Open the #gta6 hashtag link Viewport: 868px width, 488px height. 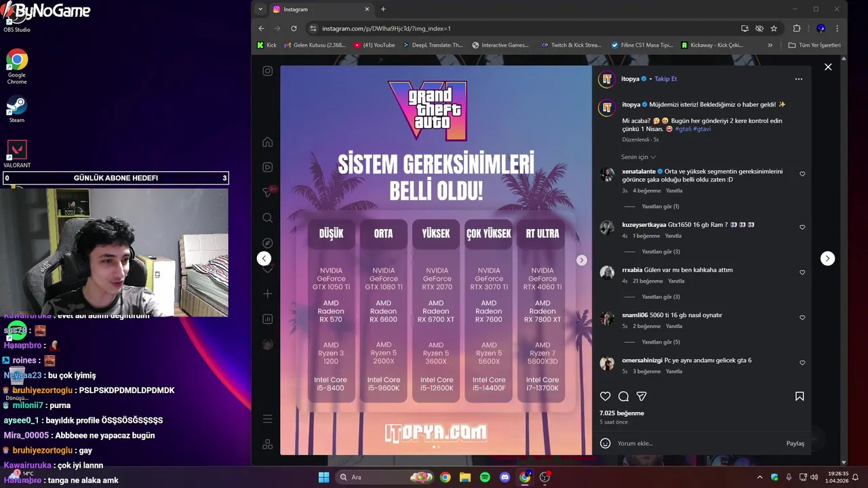(x=683, y=129)
